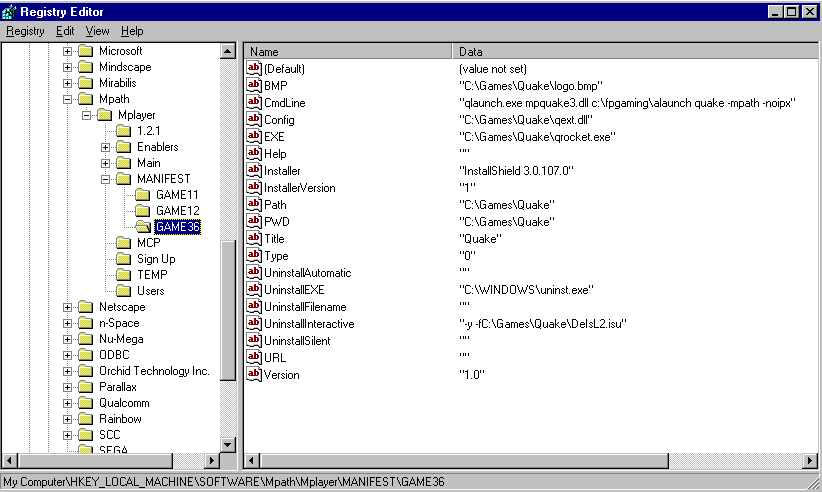Click the Data column header

pyautogui.click(x=635, y=51)
